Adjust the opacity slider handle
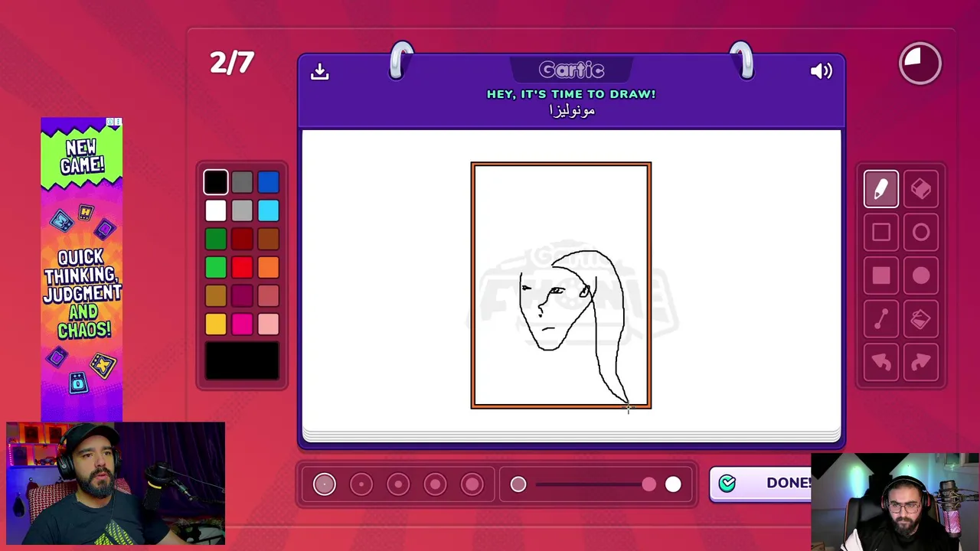 click(x=648, y=484)
